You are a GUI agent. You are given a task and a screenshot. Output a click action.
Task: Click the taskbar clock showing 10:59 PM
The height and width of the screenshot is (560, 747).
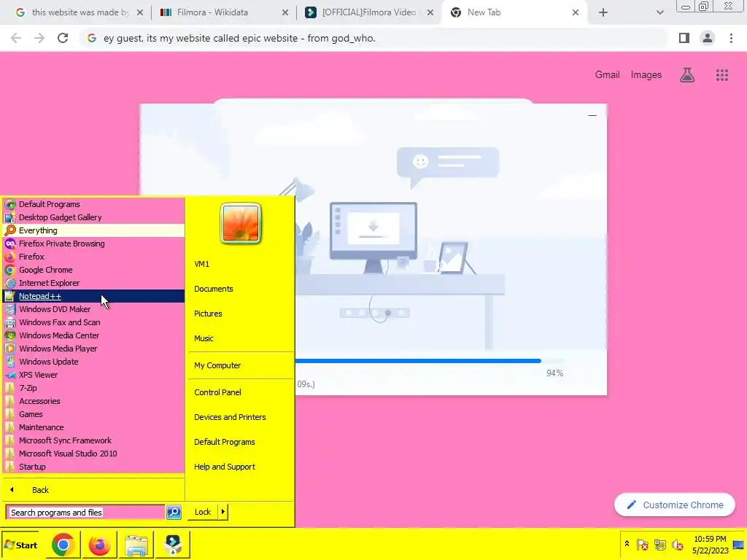pyautogui.click(x=710, y=545)
